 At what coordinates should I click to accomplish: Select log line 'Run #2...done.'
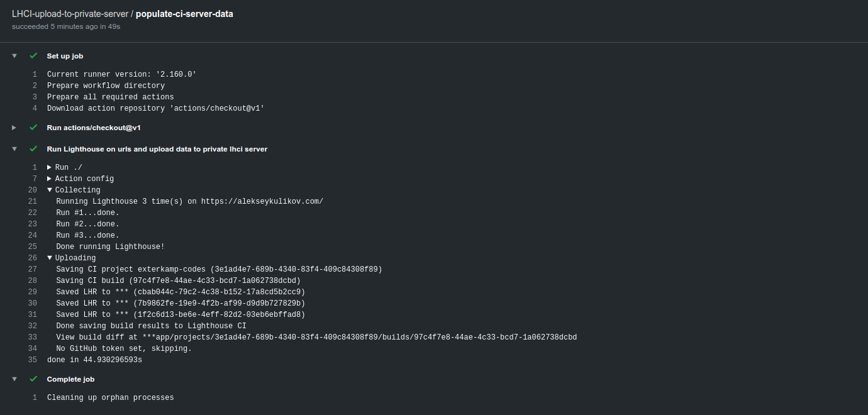(x=87, y=224)
